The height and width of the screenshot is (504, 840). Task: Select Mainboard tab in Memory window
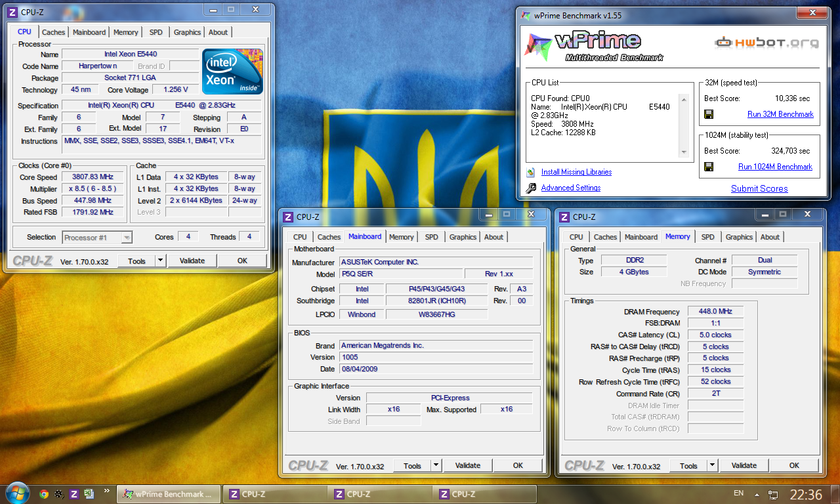(641, 237)
